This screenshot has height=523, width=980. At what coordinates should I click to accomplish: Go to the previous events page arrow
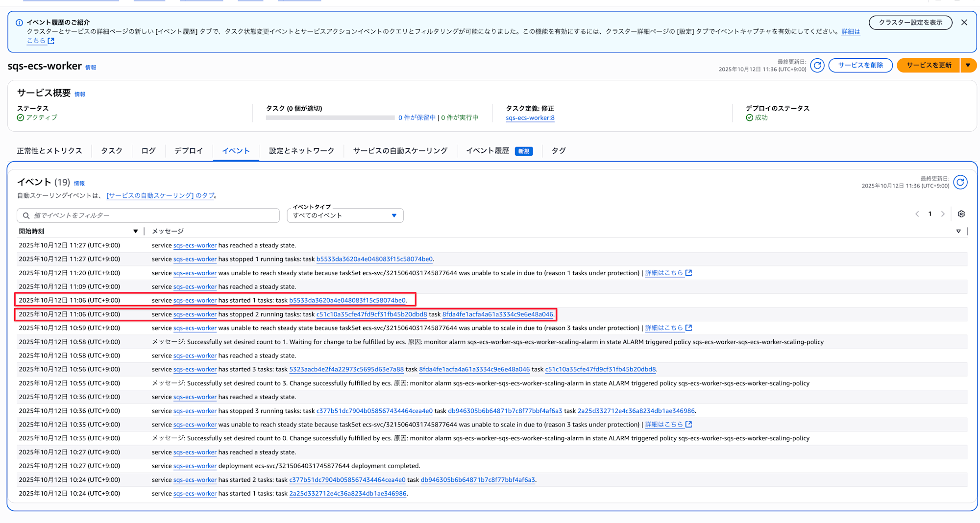pos(917,214)
